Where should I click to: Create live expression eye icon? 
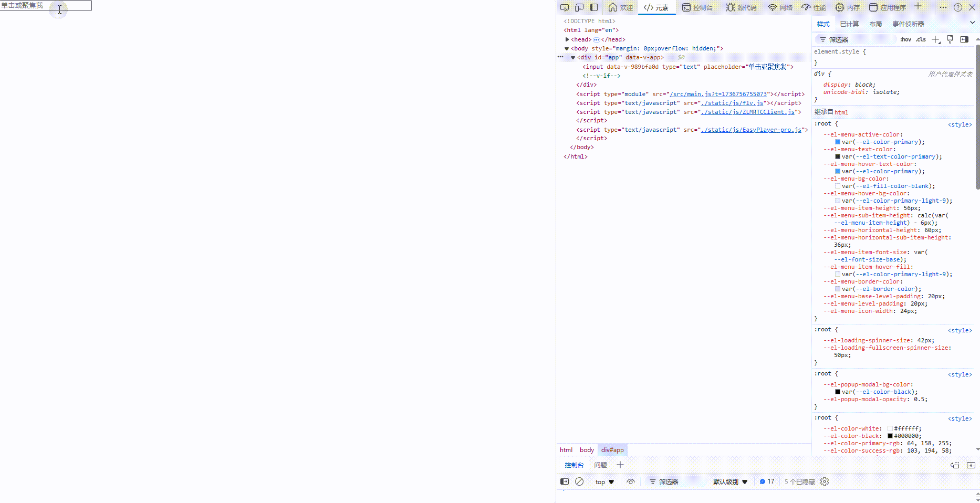click(631, 481)
